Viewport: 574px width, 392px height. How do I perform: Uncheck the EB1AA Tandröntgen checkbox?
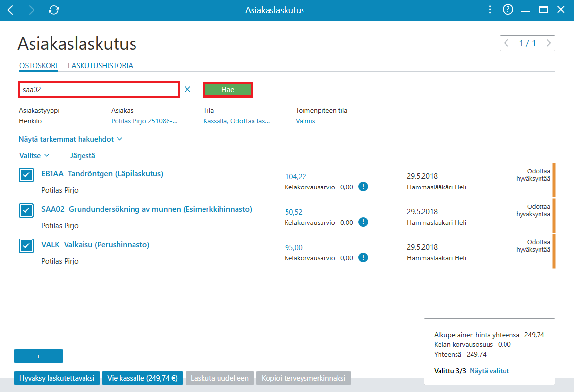(x=26, y=175)
